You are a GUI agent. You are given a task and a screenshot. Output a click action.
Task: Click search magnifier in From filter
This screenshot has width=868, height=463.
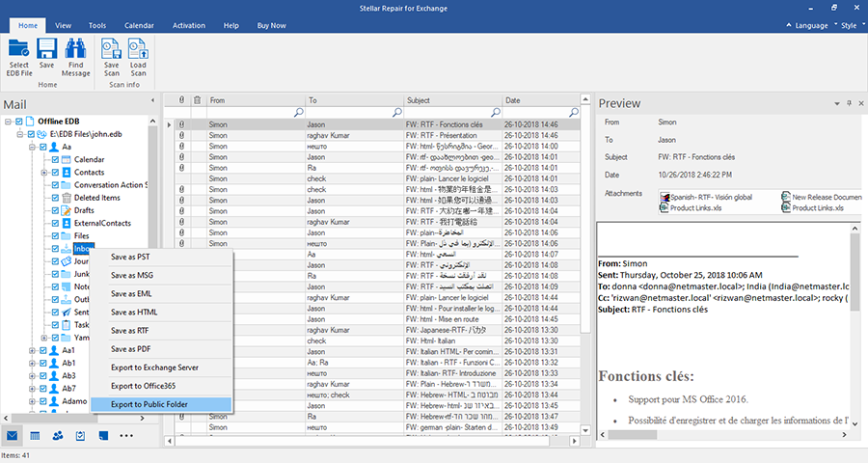pos(298,113)
